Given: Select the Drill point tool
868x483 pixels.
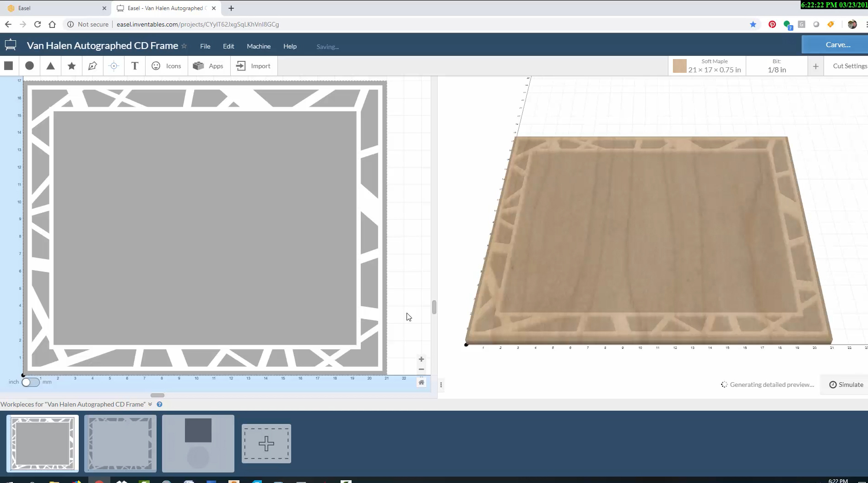Looking at the screenshot, I should point(114,65).
